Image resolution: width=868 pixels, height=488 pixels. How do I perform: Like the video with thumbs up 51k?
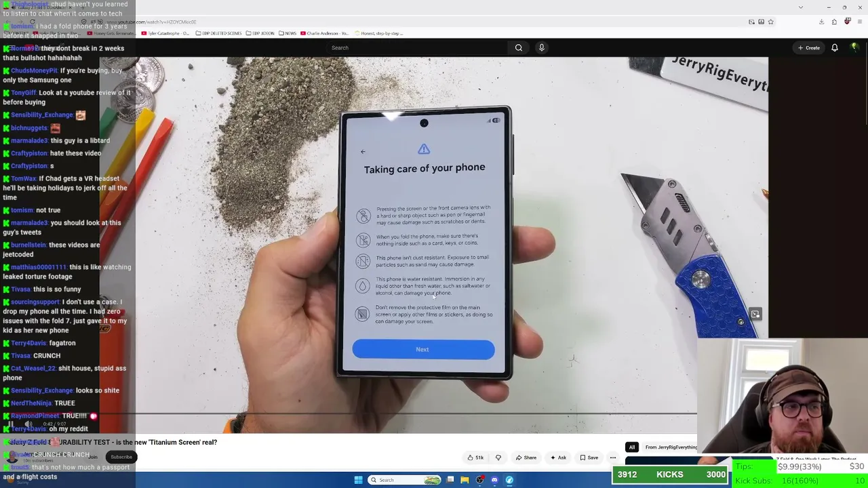point(475,457)
